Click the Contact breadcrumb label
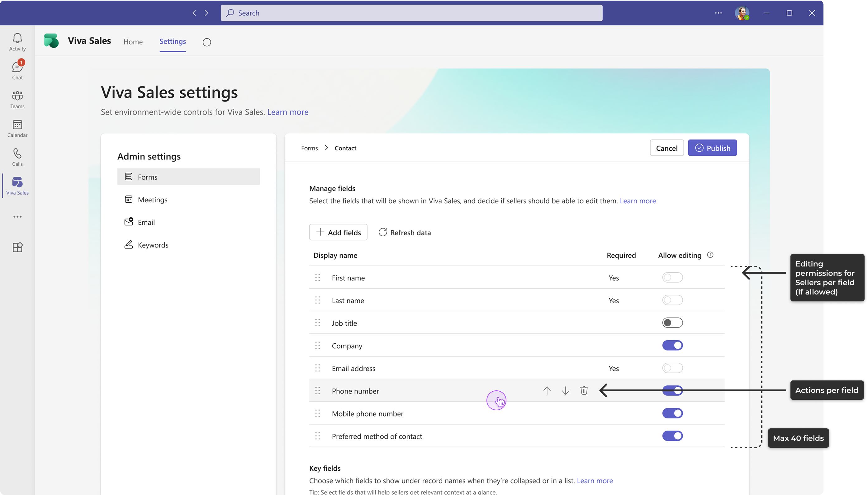The image size is (868, 495). (x=345, y=148)
